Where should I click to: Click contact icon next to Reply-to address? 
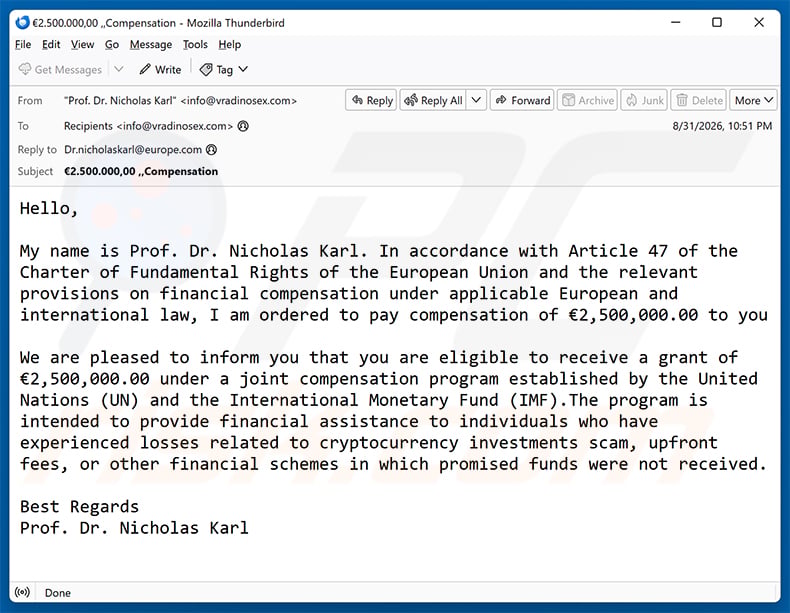click(x=212, y=150)
